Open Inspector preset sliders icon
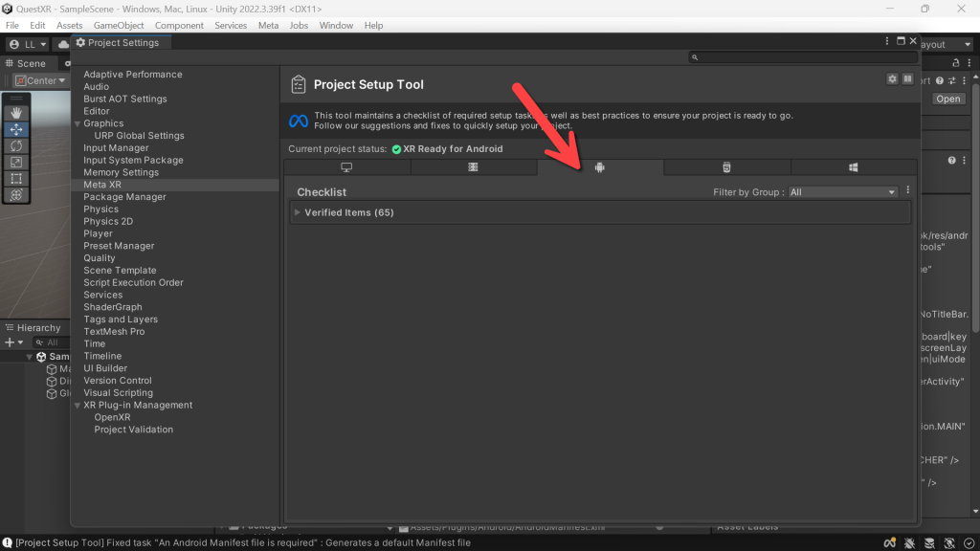 pyautogui.click(x=952, y=80)
